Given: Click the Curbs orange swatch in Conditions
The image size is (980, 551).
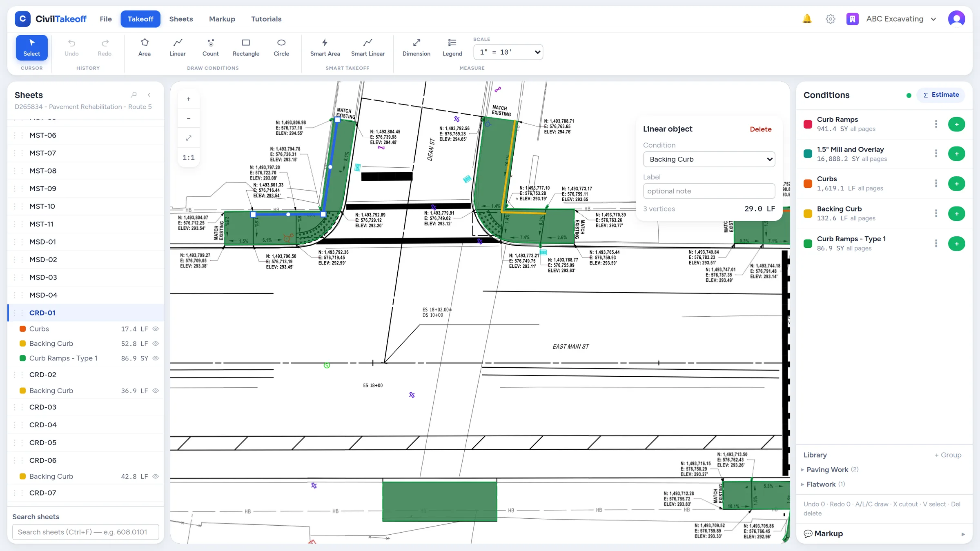Looking at the screenshot, I should pos(808,184).
